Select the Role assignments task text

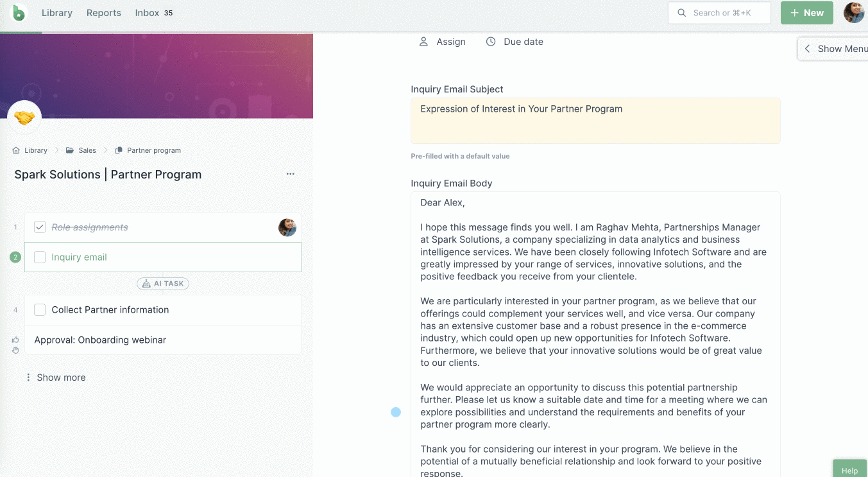90,227
